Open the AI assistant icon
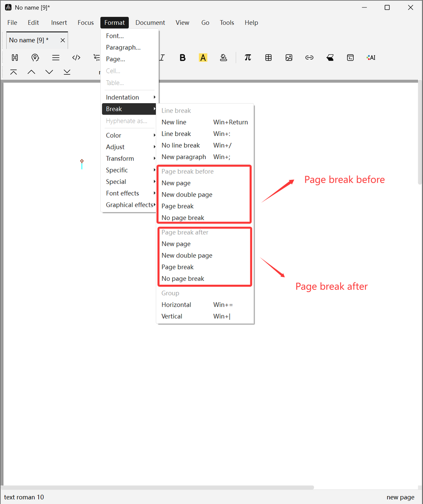The image size is (423, 504). [x=371, y=58]
